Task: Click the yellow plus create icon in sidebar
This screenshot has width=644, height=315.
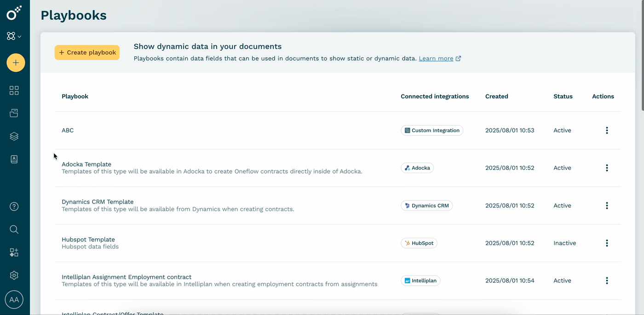Action: [16, 62]
